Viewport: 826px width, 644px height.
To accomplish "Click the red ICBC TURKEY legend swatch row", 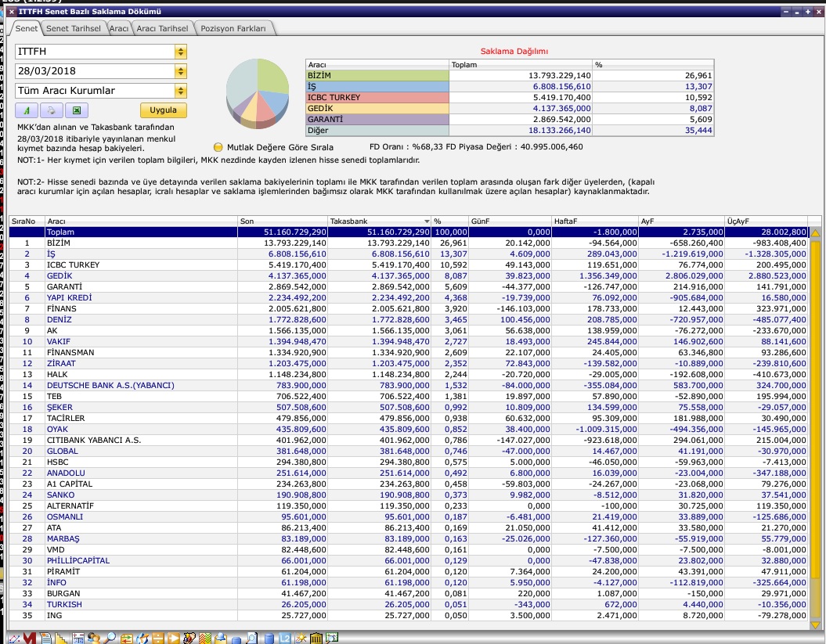I will (x=377, y=97).
